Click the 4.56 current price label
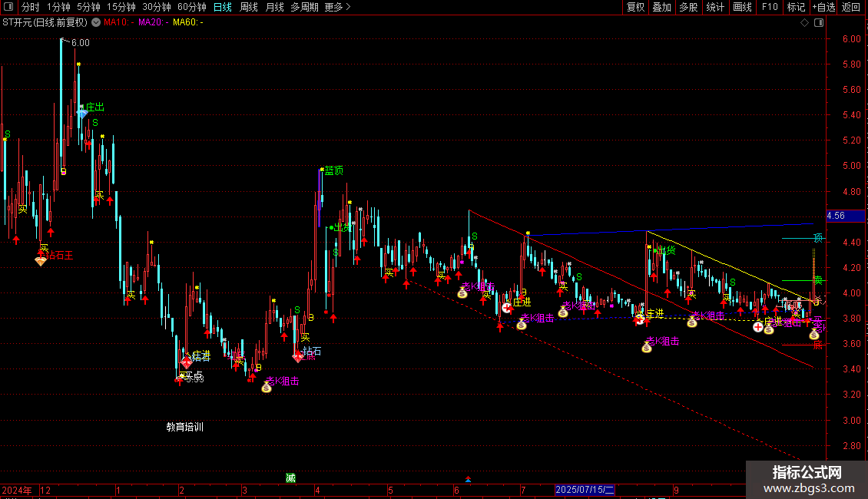The image size is (868, 499). 845,216
